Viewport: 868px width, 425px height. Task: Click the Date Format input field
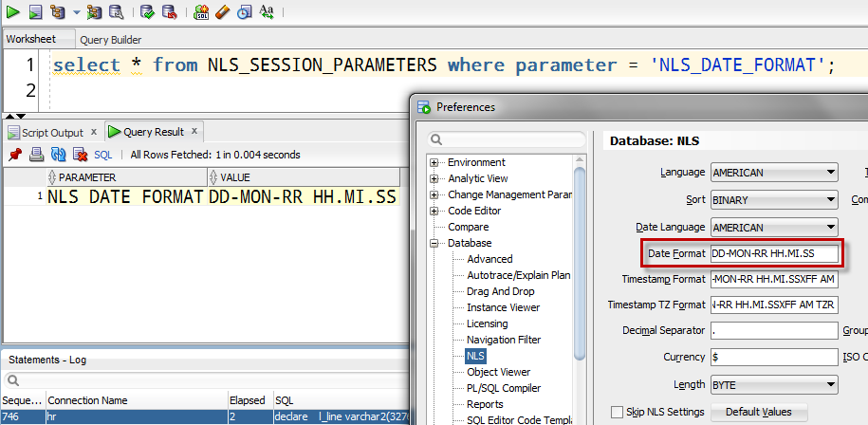pyautogui.click(x=774, y=253)
